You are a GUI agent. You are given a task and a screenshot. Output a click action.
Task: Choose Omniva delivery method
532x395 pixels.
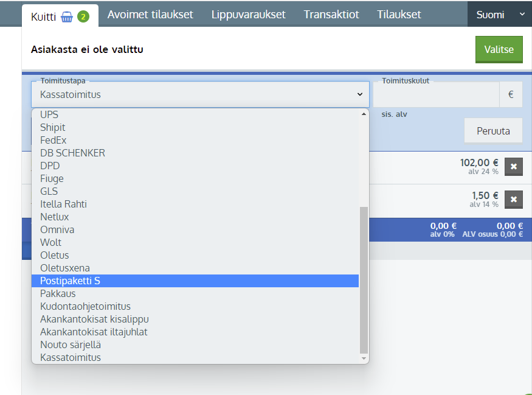click(x=195, y=229)
